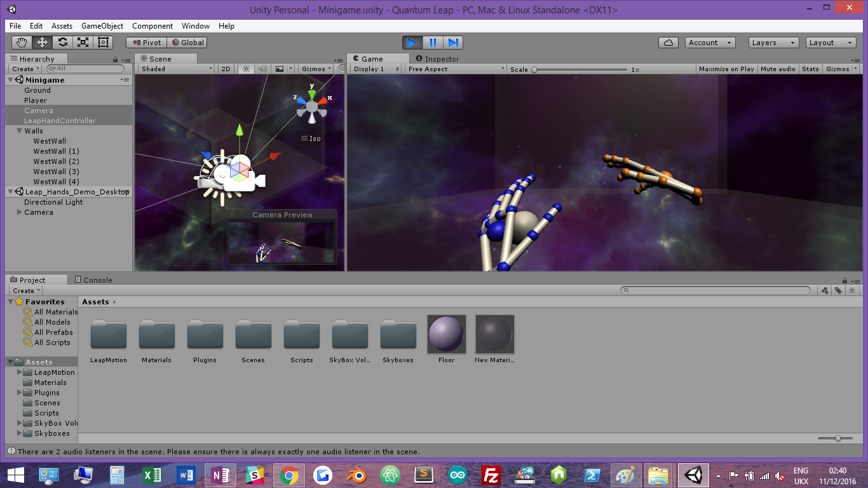
Task: Toggle Mute audio in Game view
Action: 778,69
